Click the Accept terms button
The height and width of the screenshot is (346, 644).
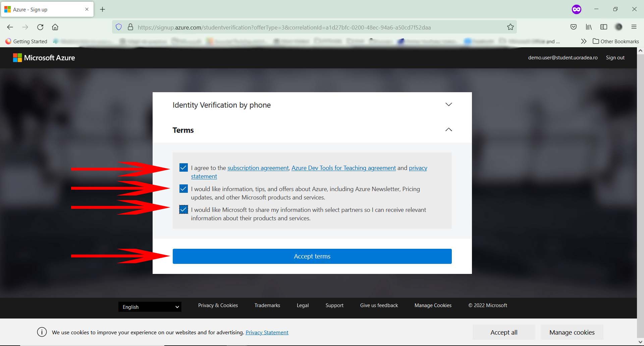click(x=312, y=256)
